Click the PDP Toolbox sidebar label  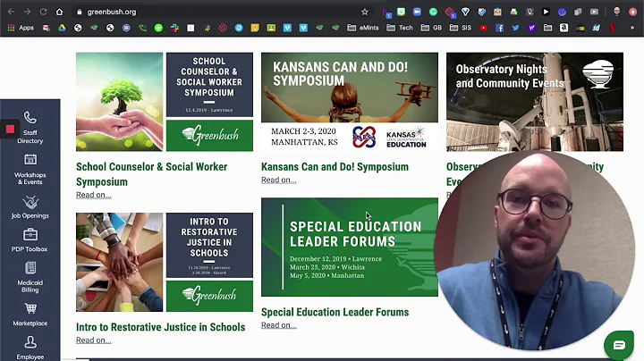click(30, 249)
